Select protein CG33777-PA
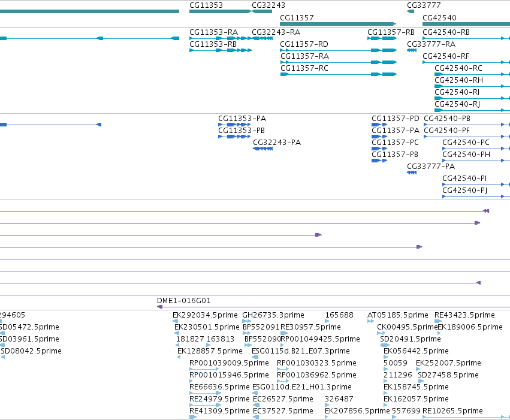 [x=431, y=167]
